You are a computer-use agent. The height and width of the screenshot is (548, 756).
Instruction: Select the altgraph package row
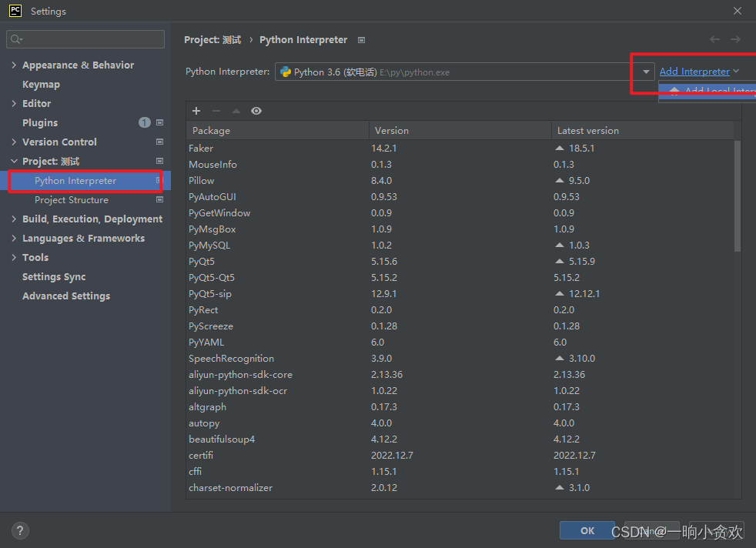[460, 407]
